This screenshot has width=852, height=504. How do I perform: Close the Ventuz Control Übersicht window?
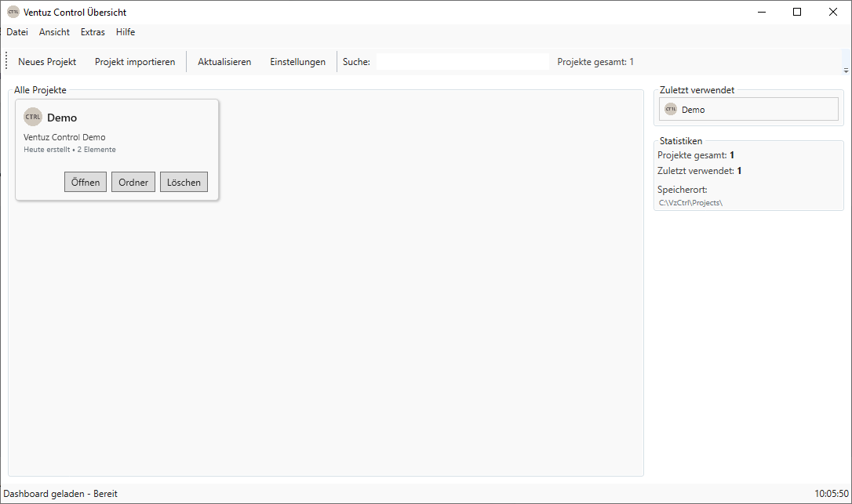(833, 12)
